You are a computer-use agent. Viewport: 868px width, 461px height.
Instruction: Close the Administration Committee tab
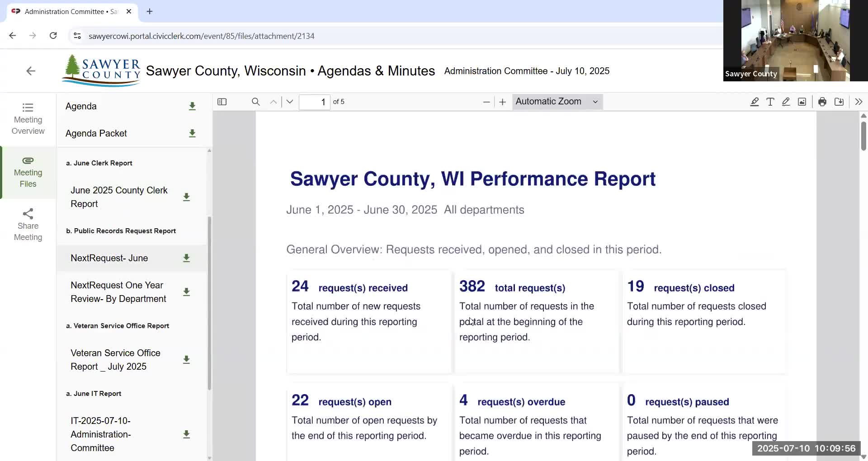[129, 11]
